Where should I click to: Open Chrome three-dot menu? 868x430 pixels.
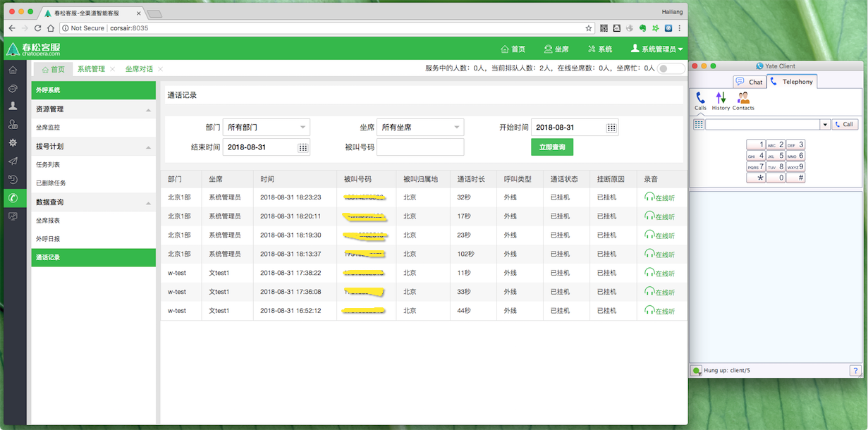click(679, 28)
